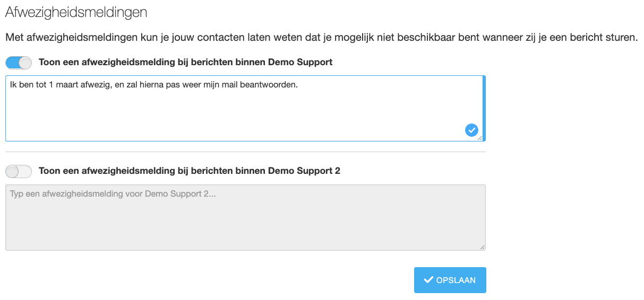The height and width of the screenshot is (300, 644).
Task: Save changes with the Opslaan button
Action: (450, 280)
